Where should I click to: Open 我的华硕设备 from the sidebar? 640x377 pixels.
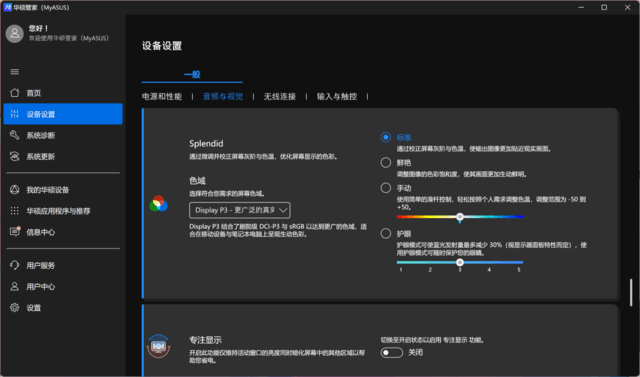pos(63,190)
